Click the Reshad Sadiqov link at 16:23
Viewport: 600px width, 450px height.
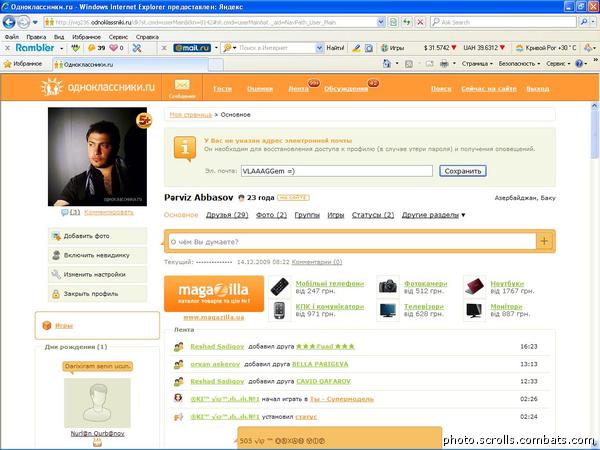(x=217, y=347)
